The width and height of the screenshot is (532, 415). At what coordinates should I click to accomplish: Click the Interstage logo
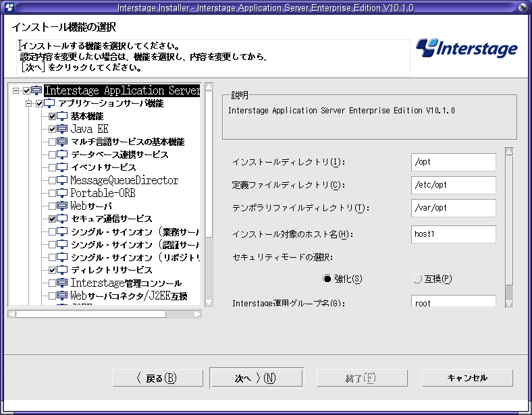pyautogui.click(x=467, y=48)
